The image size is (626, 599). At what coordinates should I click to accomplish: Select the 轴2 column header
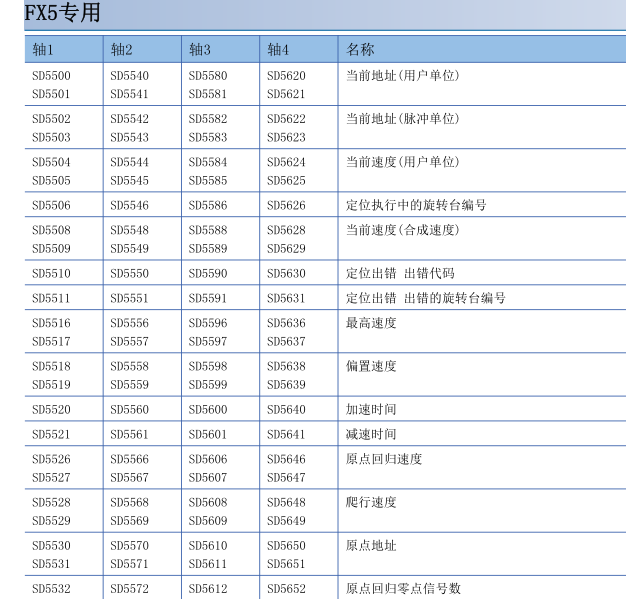pyautogui.click(x=121, y=49)
